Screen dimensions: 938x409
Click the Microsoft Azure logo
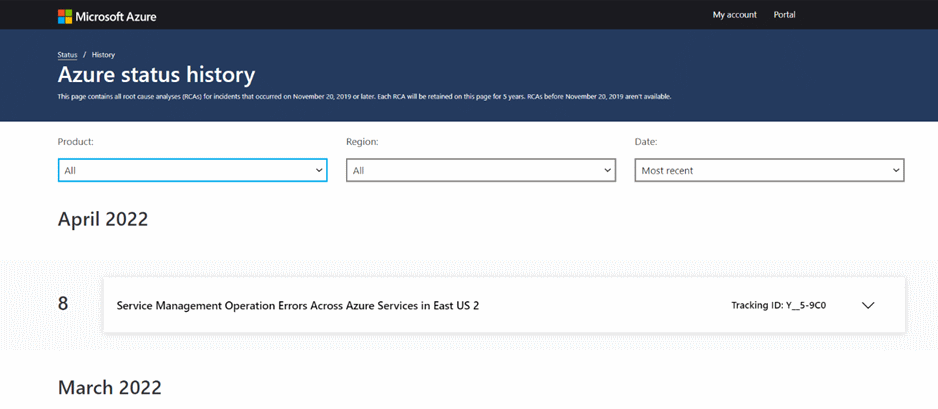(107, 16)
